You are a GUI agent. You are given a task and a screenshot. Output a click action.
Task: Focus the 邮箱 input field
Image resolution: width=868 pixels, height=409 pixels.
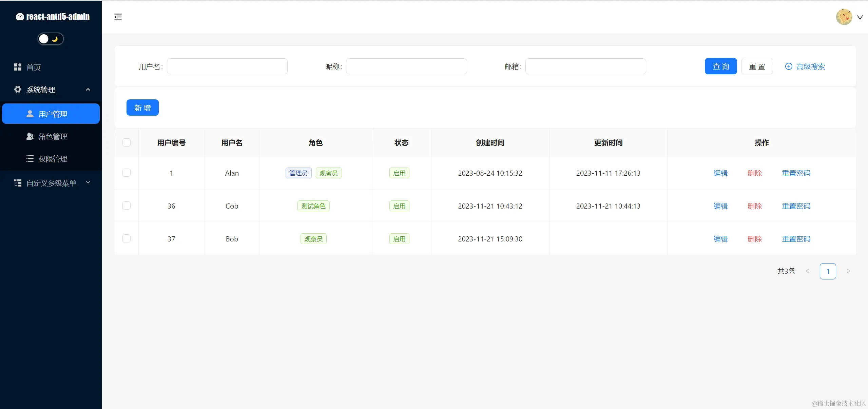point(586,66)
